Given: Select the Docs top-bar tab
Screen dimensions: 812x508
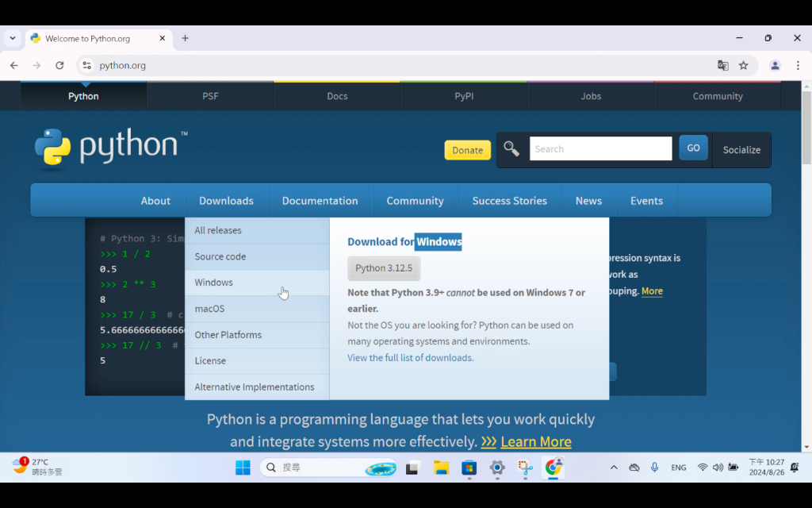Looking at the screenshot, I should click(337, 96).
